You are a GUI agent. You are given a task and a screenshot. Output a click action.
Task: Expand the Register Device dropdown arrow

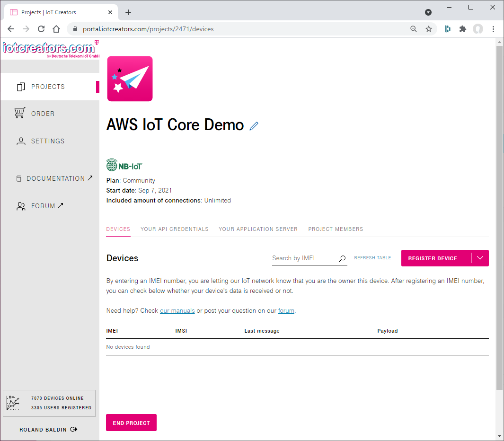(x=480, y=258)
